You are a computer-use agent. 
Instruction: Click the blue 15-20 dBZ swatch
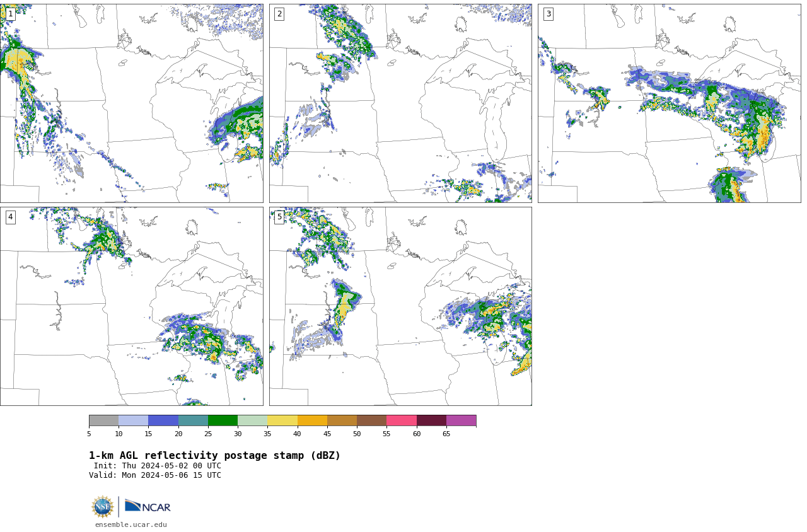pyautogui.click(x=163, y=420)
